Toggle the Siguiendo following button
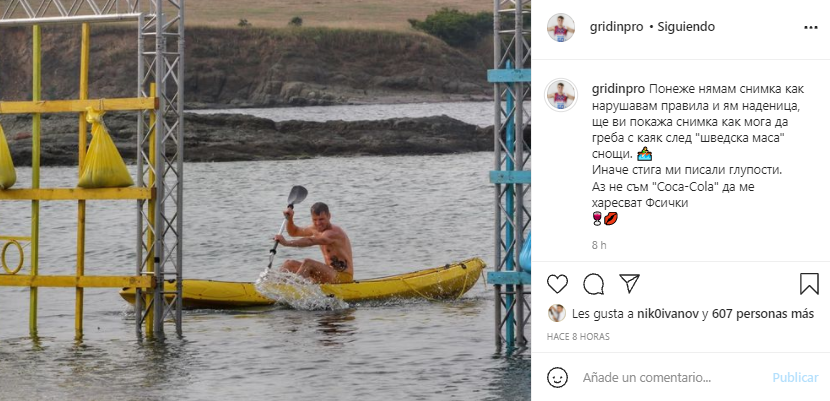This screenshot has width=830, height=401. pyautogui.click(x=686, y=27)
